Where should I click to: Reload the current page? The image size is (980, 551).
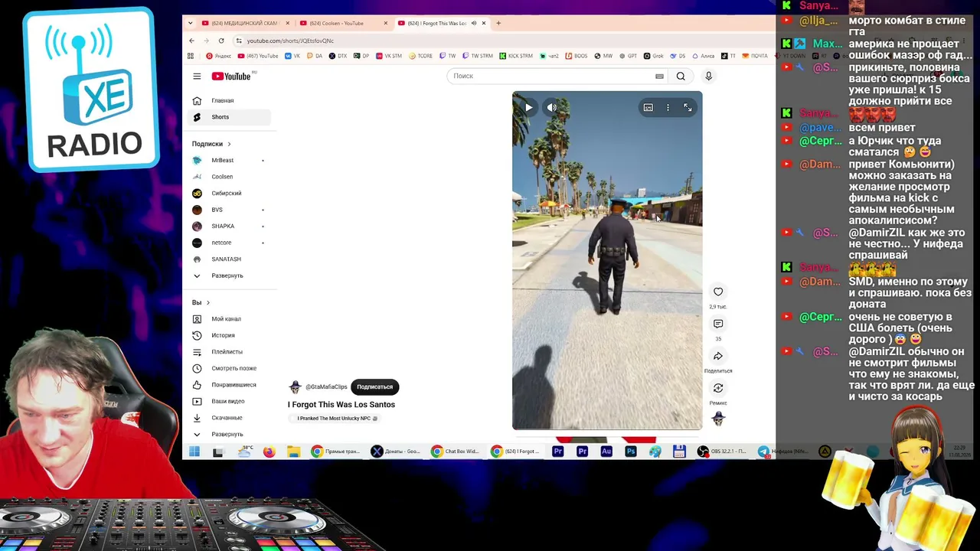pos(221,41)
